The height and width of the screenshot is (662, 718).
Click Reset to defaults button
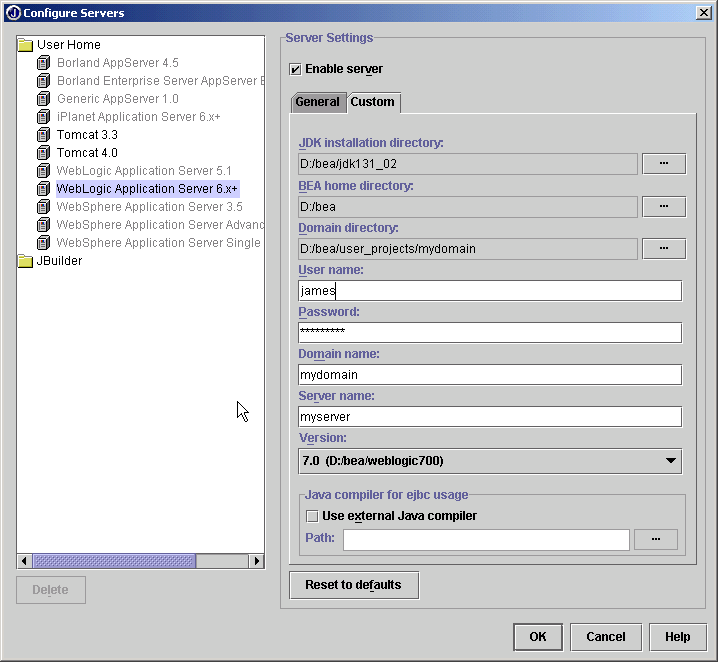click(354, 585)
